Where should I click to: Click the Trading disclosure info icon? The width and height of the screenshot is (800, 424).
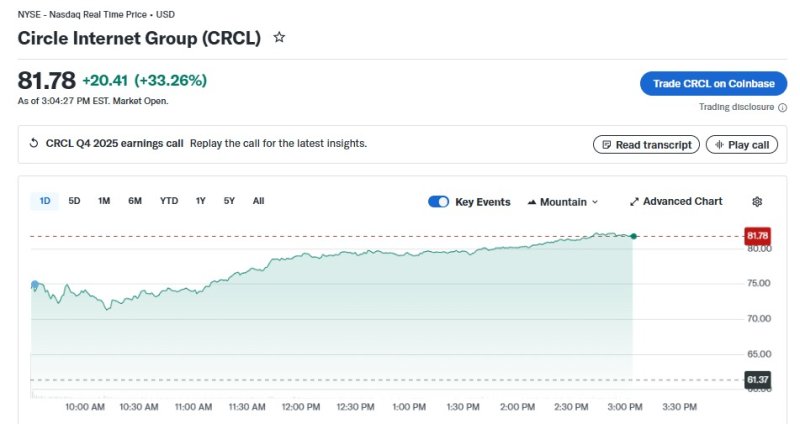tap(782, 107)
